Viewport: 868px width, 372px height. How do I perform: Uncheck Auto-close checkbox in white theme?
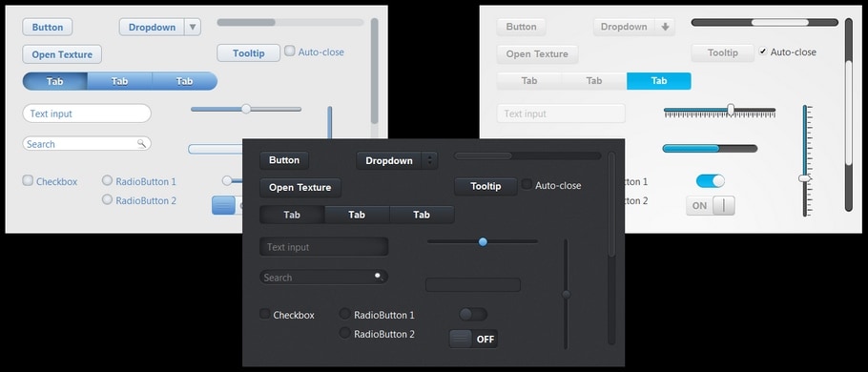coord(763,51)
